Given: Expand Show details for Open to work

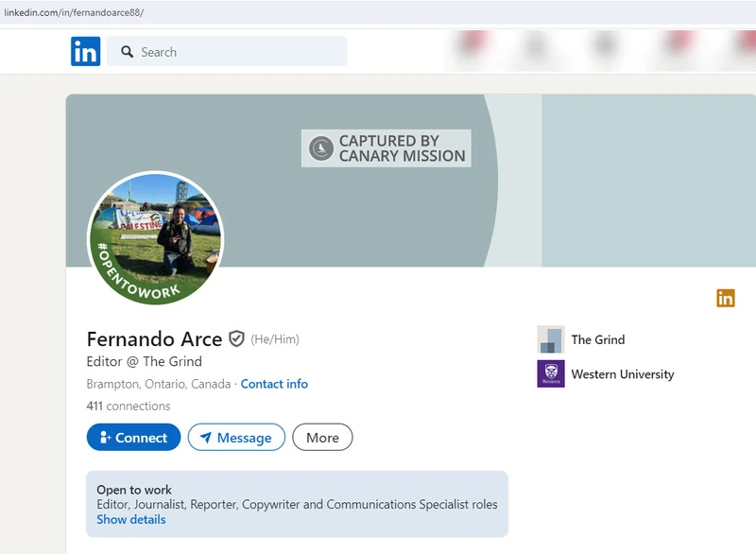Looking at the screenshot, I should [x=131, y=519].
